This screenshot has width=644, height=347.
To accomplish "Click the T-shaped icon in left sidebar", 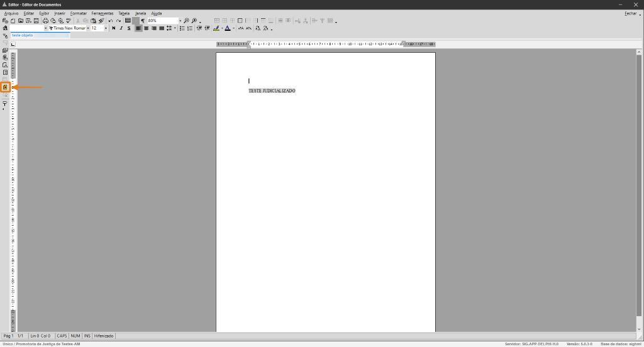I will (x=5, y=104).
